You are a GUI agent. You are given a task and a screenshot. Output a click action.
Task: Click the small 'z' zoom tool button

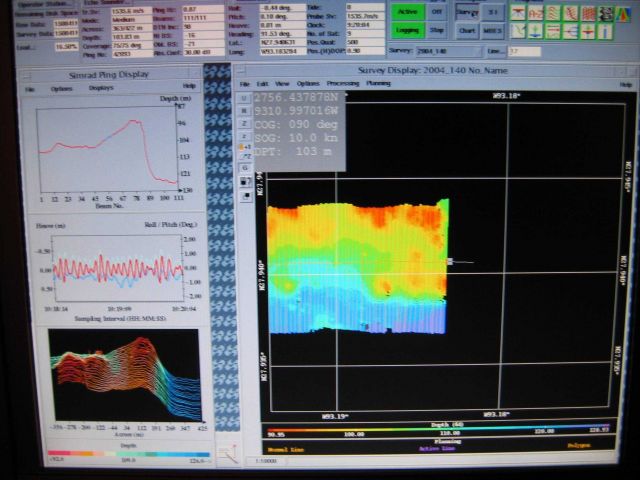pyautogui.click(x=244, y=136)
